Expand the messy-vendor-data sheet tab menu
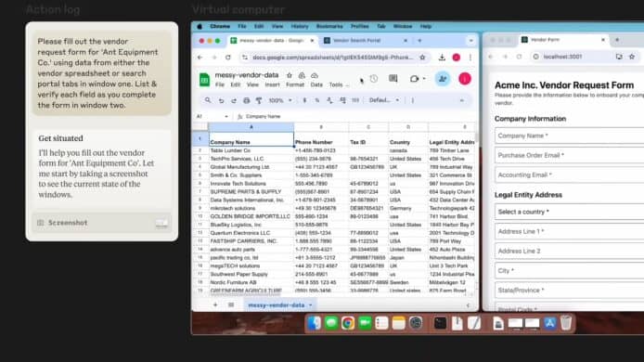 pos(311,305)
